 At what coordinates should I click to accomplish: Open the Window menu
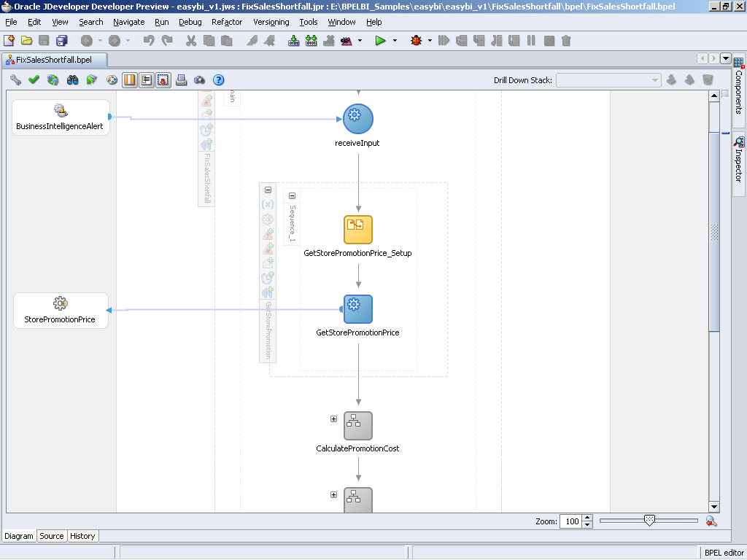coord(341,22)
